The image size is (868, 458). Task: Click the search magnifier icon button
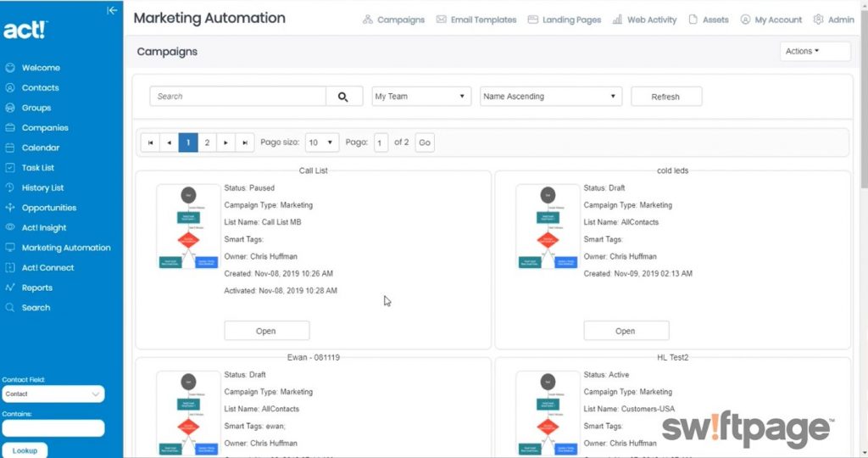(344, 97)
